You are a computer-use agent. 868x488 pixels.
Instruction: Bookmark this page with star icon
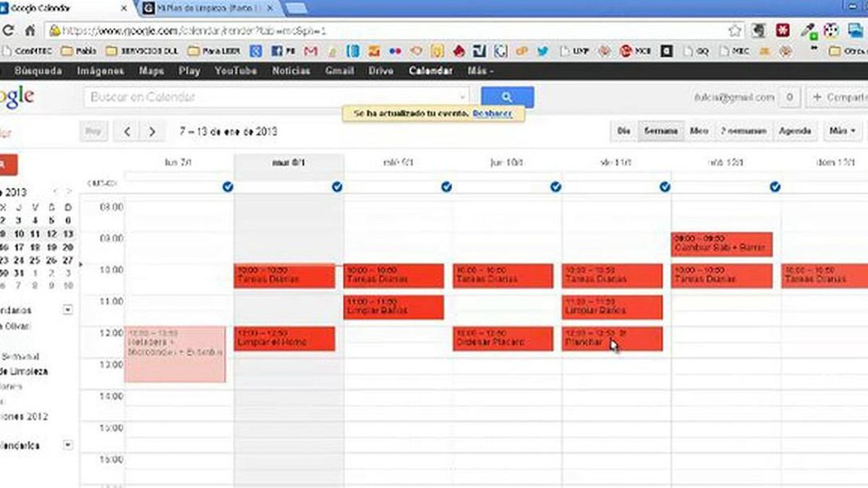click(735, 31)
